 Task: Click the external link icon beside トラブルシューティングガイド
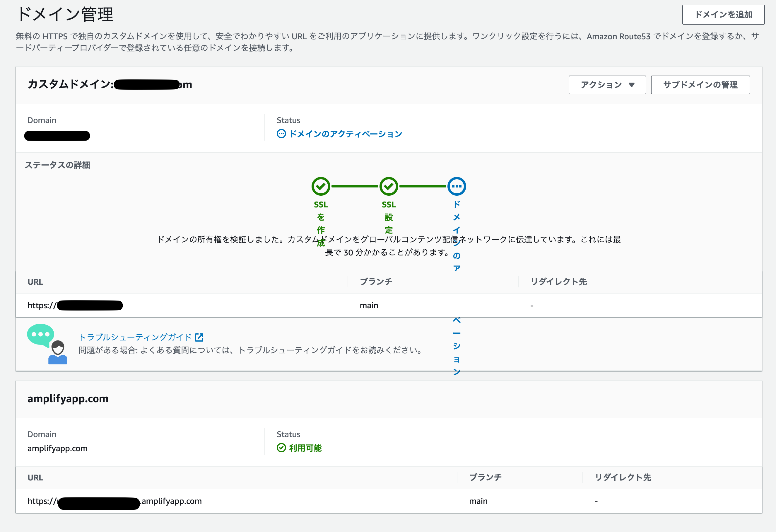click(x=199, y=337)
